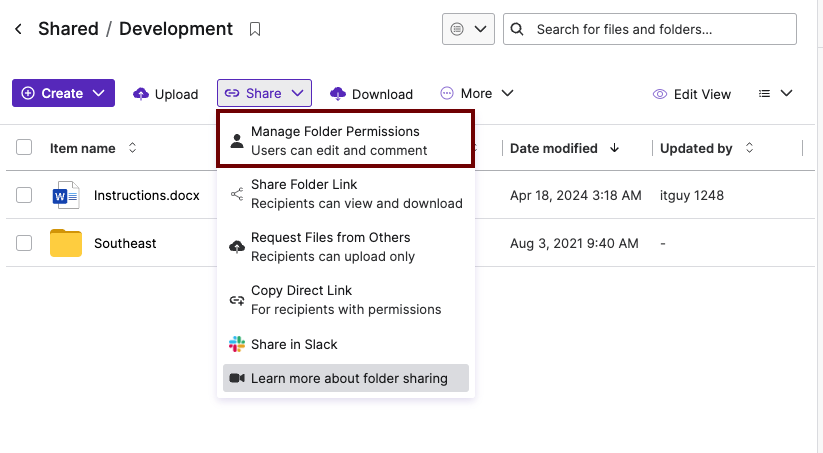This screenshot has width=823, height=453.
Task: Click the Date modified column header
Action: click(x=554, y=148)
